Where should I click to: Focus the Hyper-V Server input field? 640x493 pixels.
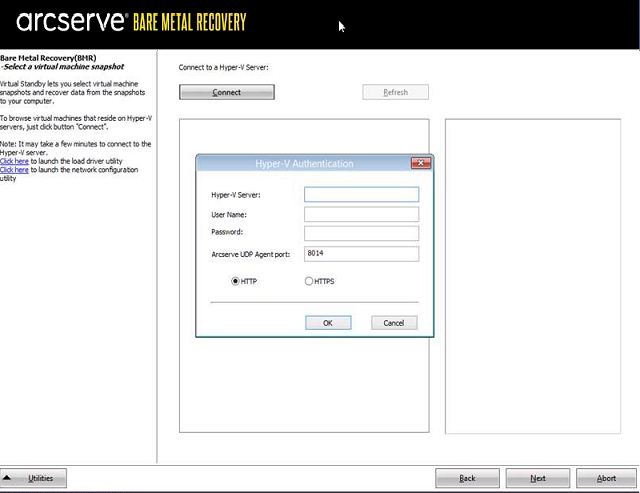point(361,194)
